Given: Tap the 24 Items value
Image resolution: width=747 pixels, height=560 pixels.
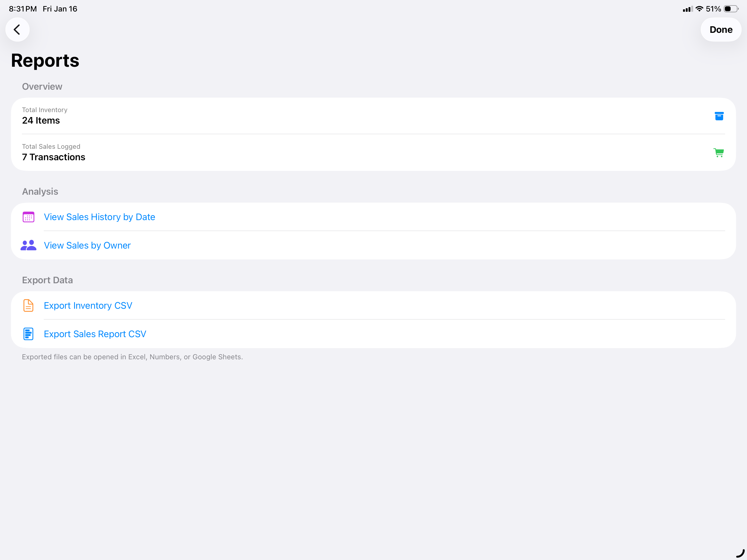Looking at the screenshot, I should pos(41,121).
